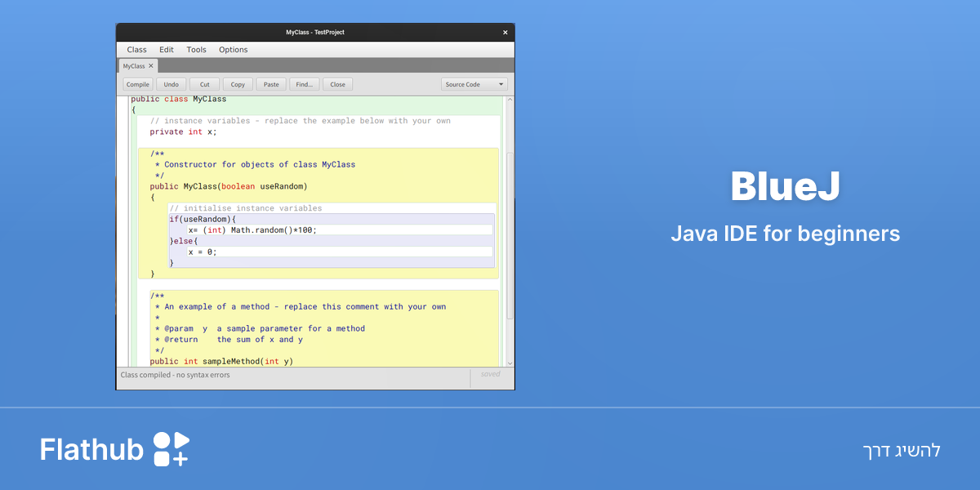This screenshot has height=490, width=980.
Task: Click the scrollbar's down arrow
Action: (x=510, y=363)
